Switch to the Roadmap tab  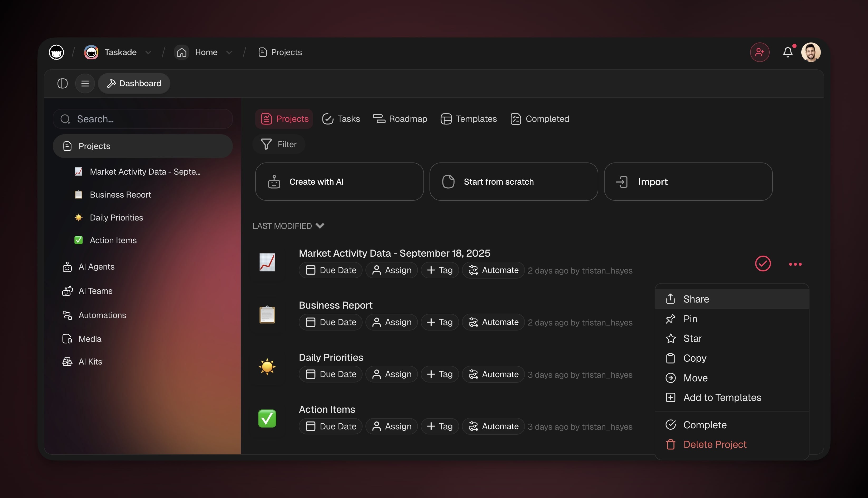(400, 119)
